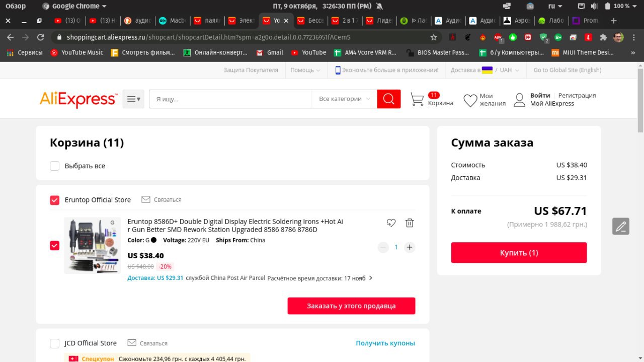Click the red search magnifier button

pos(389,99)
